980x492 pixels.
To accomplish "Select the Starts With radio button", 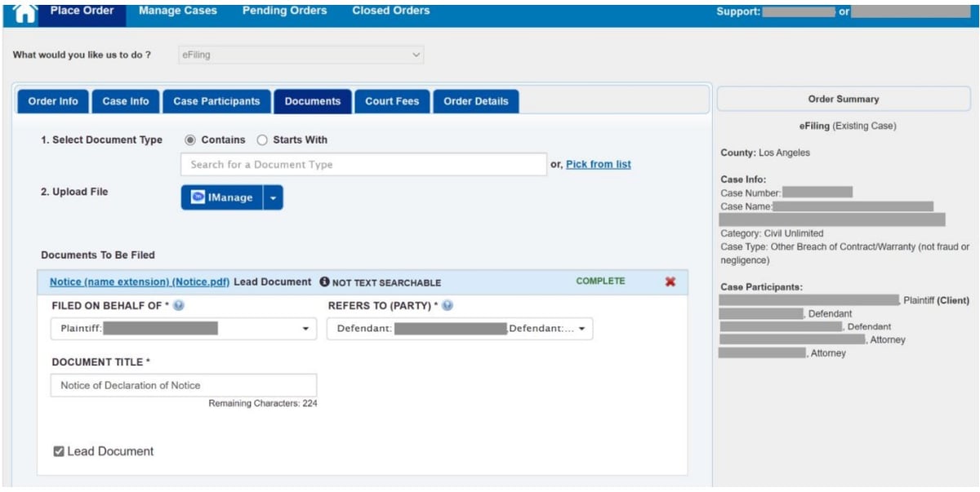I will coord(261,140).
